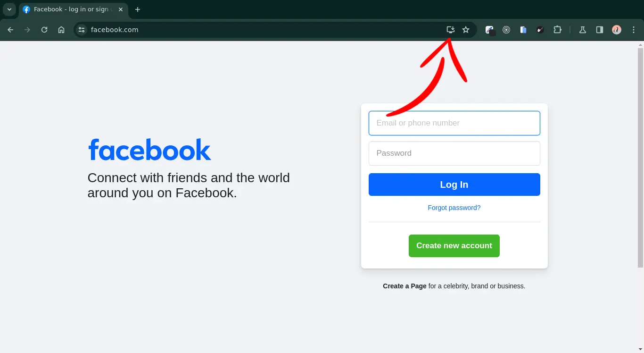
Task: Open a new browser tab
Action: coord(138,9)
